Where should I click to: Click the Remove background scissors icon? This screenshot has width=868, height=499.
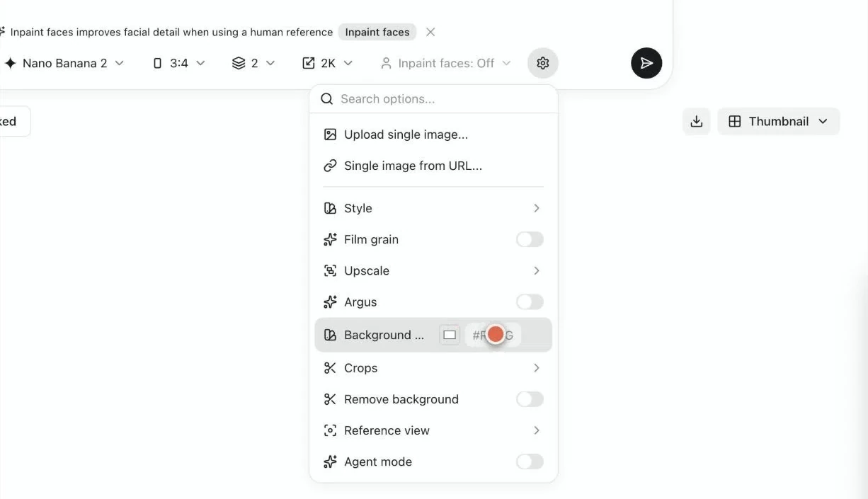[x=330, y=399]
